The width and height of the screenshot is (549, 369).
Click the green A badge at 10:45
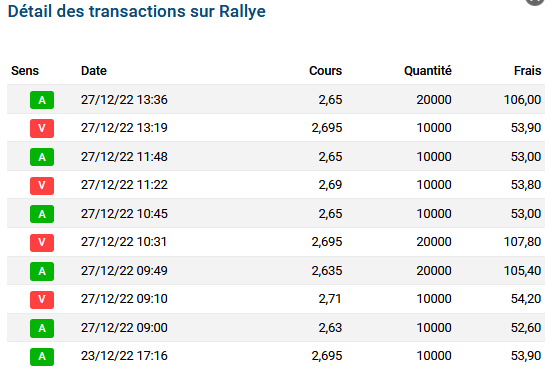(x=42, y=214)
